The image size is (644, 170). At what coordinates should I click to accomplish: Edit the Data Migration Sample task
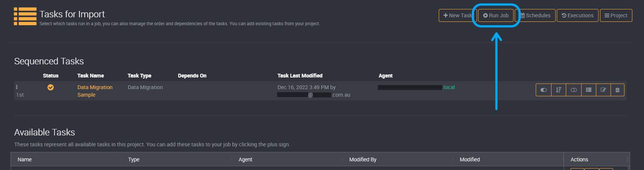[603, 90]
